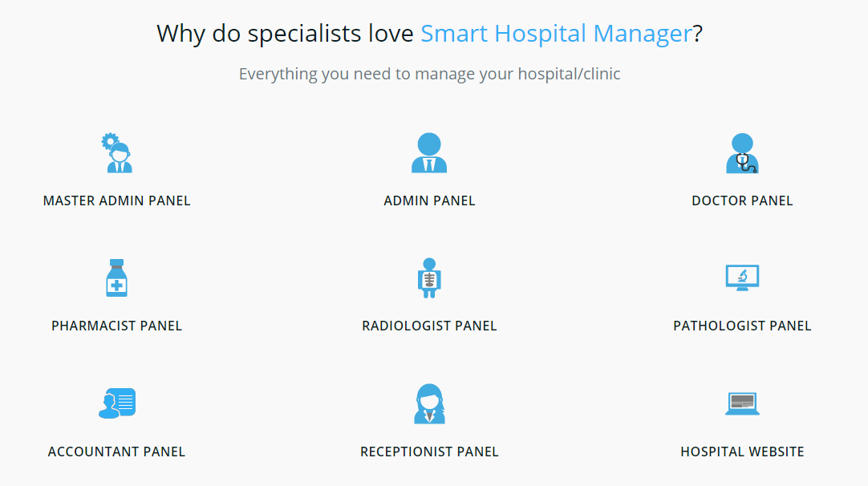Select the PATHOLOGIST PANEL text

(742, 326)
